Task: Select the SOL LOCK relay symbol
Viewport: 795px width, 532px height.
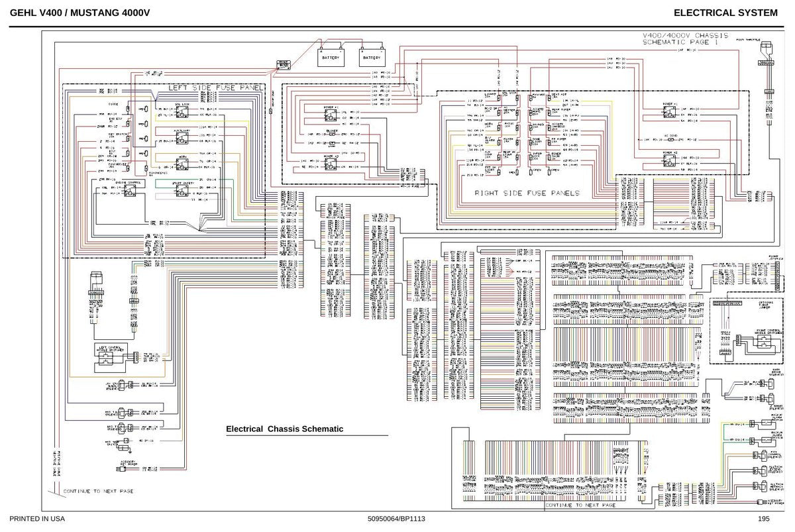Action: click(182, 112)
